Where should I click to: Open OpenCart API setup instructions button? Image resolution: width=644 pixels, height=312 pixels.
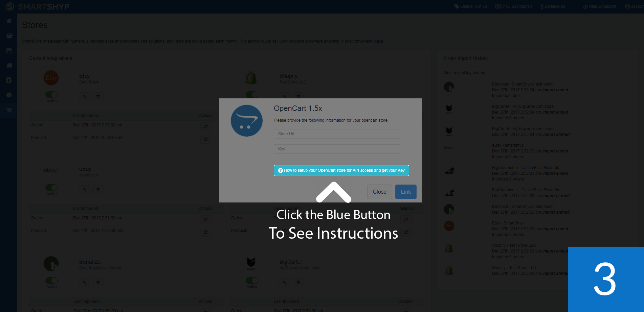pos(341,170)
